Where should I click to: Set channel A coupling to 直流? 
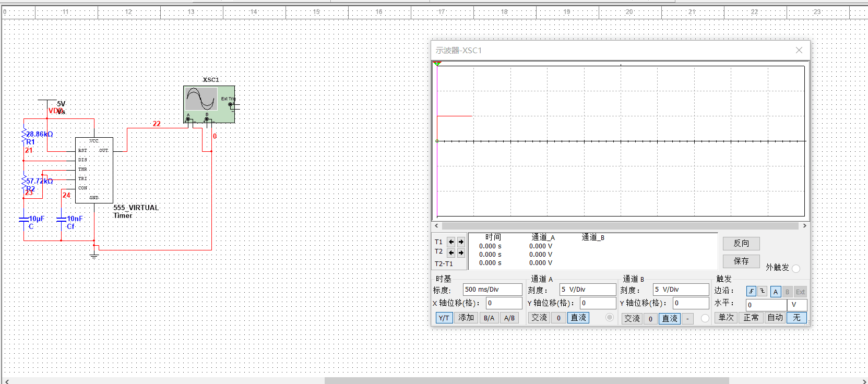point(578,318)
